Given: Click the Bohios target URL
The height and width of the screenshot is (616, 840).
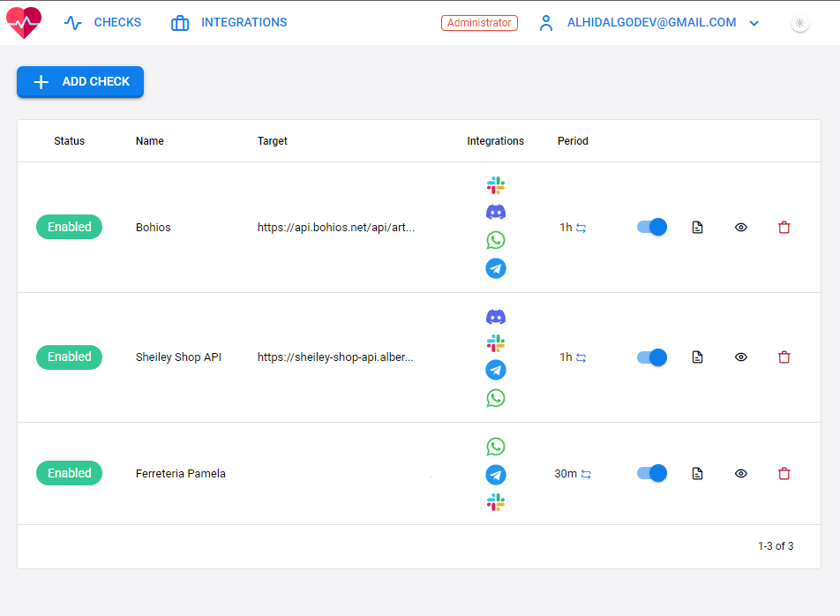Looking at the screenshot, I should click(x=336, y=227).
